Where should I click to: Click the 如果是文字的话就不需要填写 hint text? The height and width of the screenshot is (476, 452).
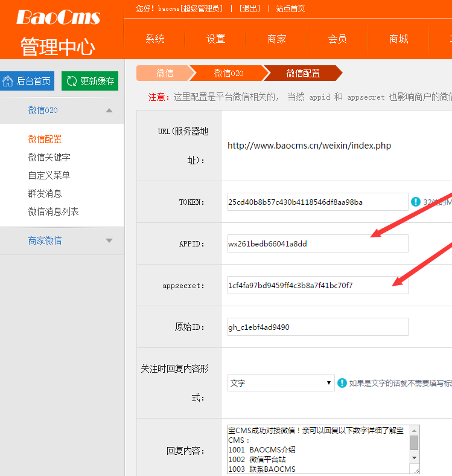[x=401, y=383]
